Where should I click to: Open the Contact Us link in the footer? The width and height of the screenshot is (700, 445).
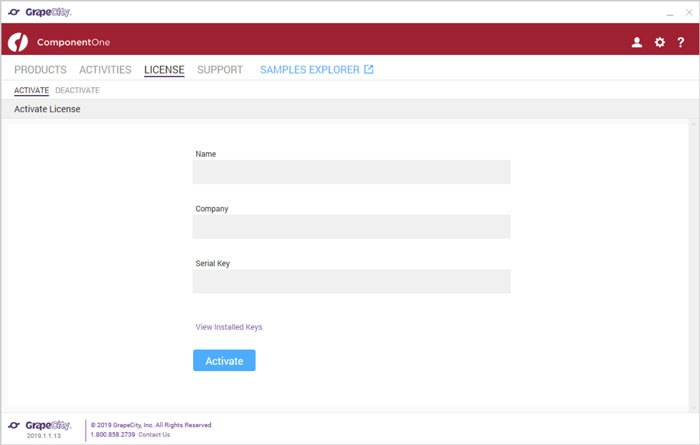click(154, 434)
